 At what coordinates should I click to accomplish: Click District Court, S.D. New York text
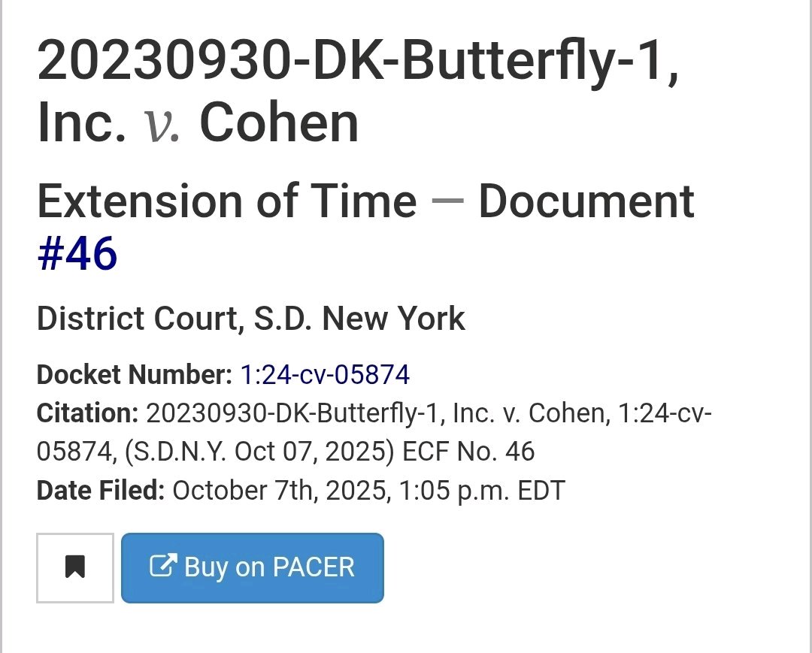click(x=251, y=319)
